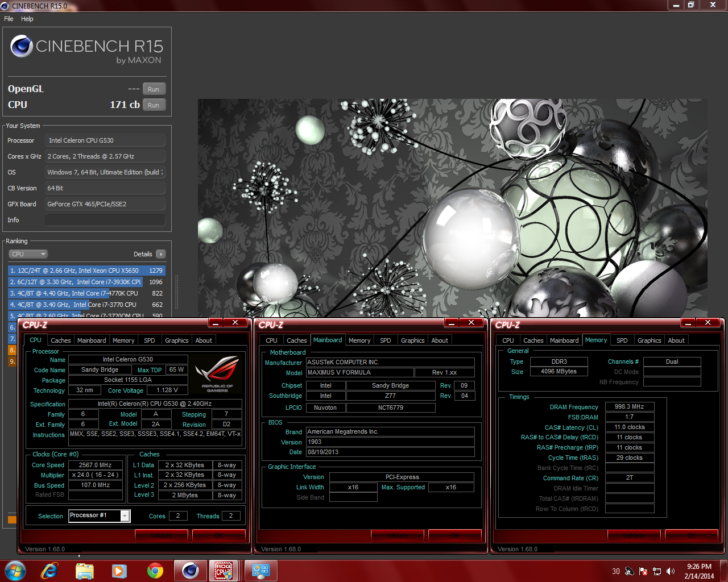Click BIOS date 08/19/2013
The height and width of the screenshot is (582, 728).
390,452
